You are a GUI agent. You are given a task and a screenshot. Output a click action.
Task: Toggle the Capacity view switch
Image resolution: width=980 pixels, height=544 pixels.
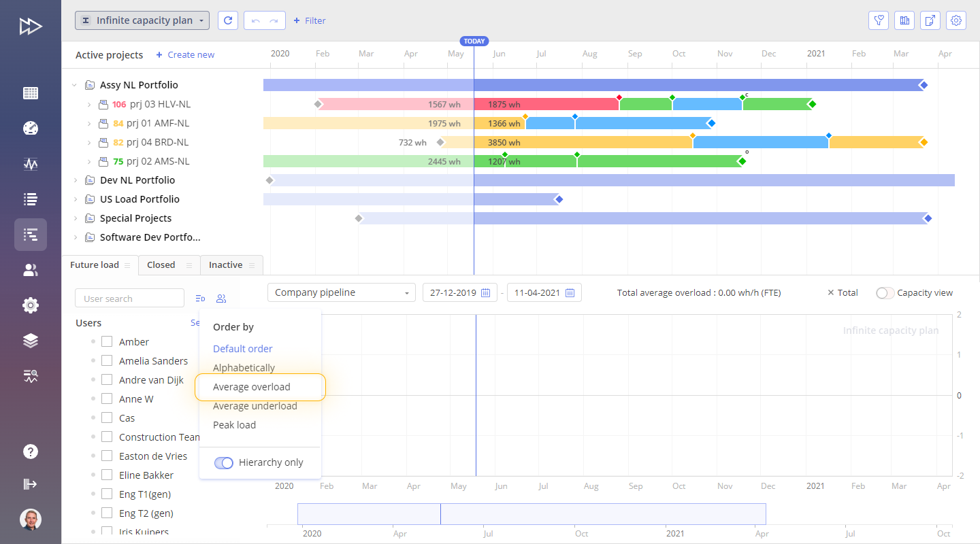885,293
